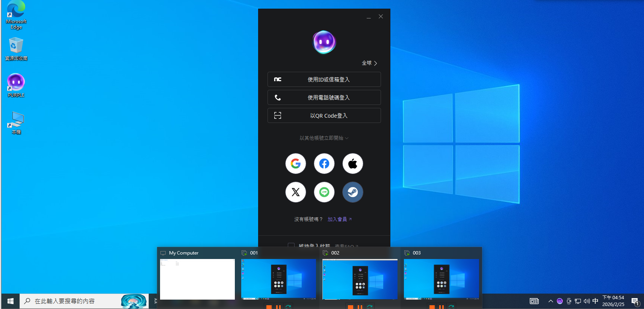Open the PURPLE icon in system tray
The height and width of the screenshot is (309, 644).
pyautogui.click(x=560, y=301)
